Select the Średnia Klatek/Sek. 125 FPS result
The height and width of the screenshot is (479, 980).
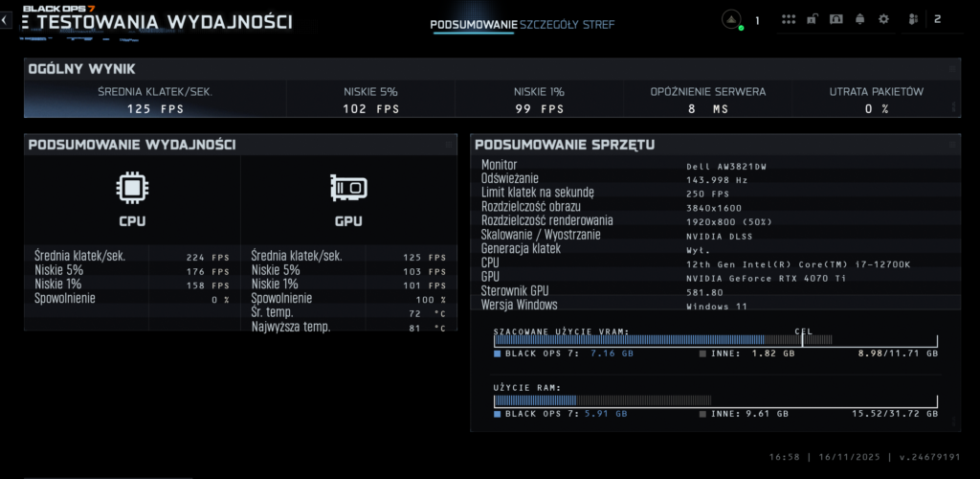click(x=155, y=100)
